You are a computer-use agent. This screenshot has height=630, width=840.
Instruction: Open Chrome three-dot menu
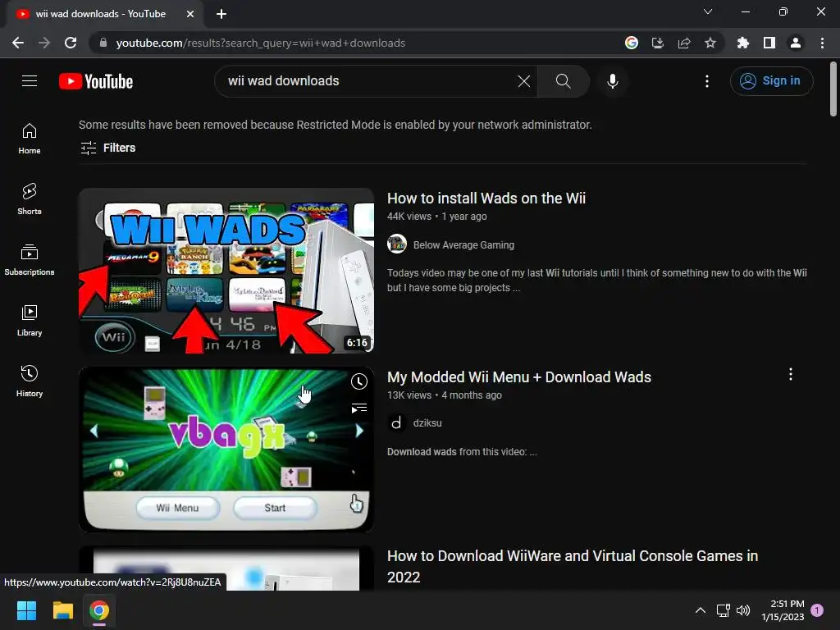pos(822,43)
